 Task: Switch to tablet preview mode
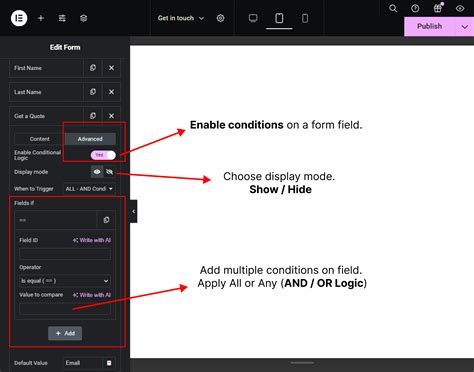tap(279, 18)
